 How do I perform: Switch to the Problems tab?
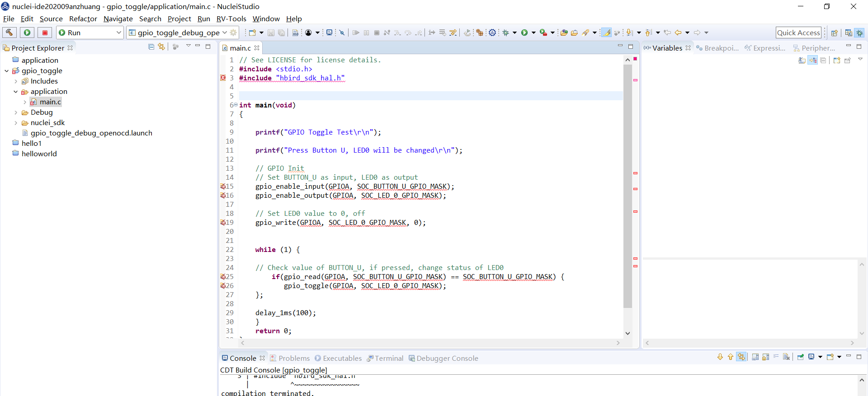tap(290, 358)
